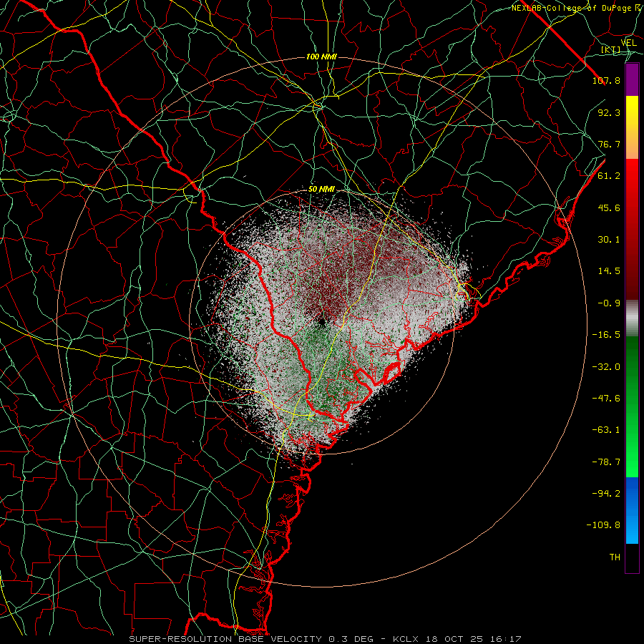
Task: Click the blue segment of the color bar
Action: (x=632, y=510)
